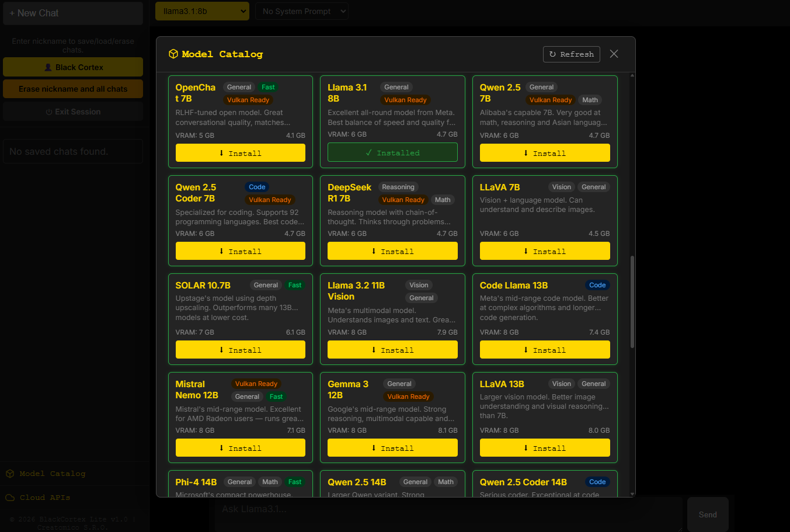Viewport: 790px width, 532px height.
Task: Click the Fast tag on Phi-4 14B
Action: 295,482
